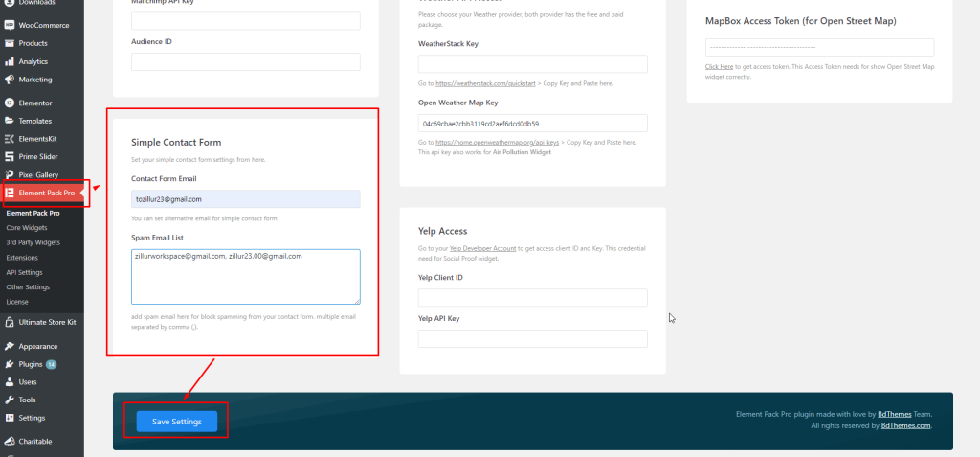
Task: Click the Yelp Client ID field
Action: tap(532, 298)
